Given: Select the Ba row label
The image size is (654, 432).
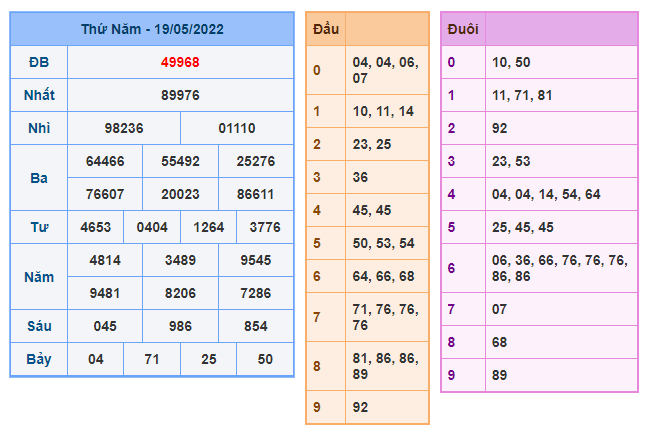Looking at the screenshot, I should (39, 178).
